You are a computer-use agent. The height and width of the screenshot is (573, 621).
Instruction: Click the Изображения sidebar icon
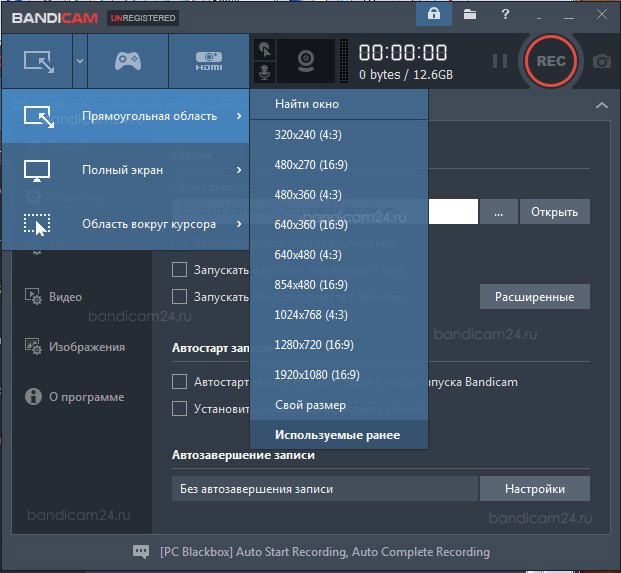point(33,346)
